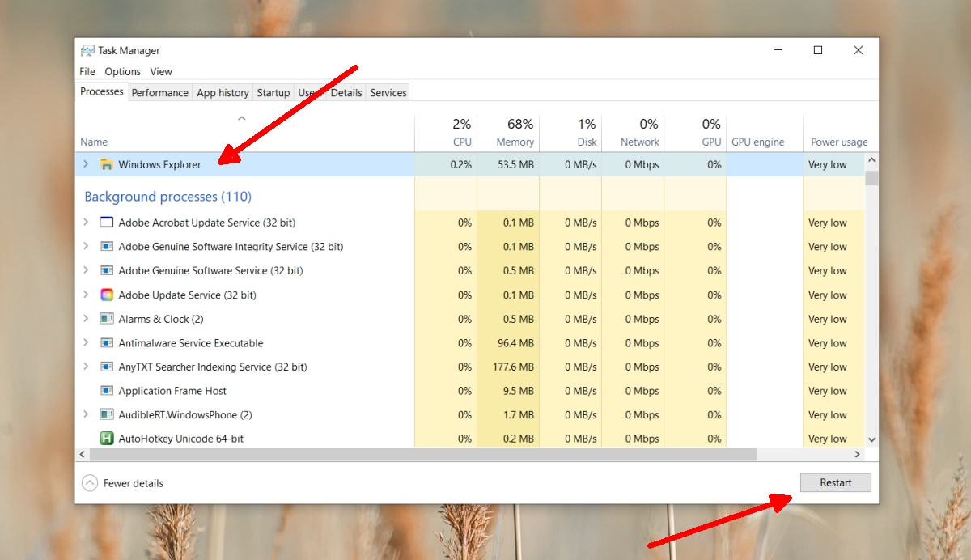The image size is (971, 560).
Task: Click the Adobe Genuine Software Integrity Service icon
Action: point(106,247)
